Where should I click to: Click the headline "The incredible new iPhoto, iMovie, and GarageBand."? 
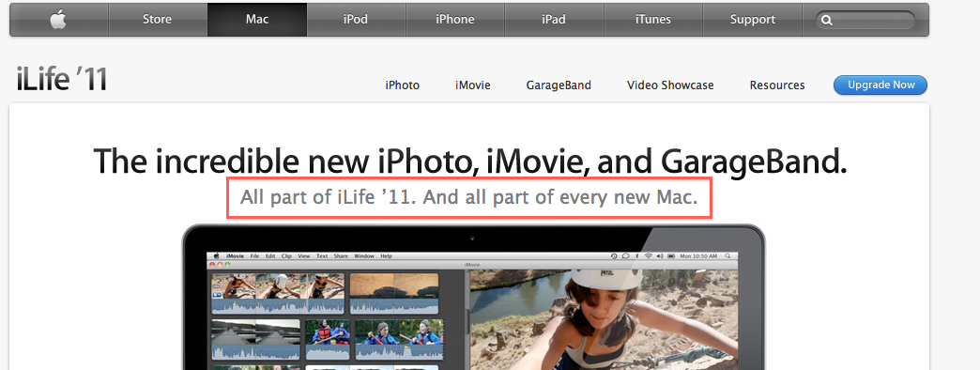470,162
